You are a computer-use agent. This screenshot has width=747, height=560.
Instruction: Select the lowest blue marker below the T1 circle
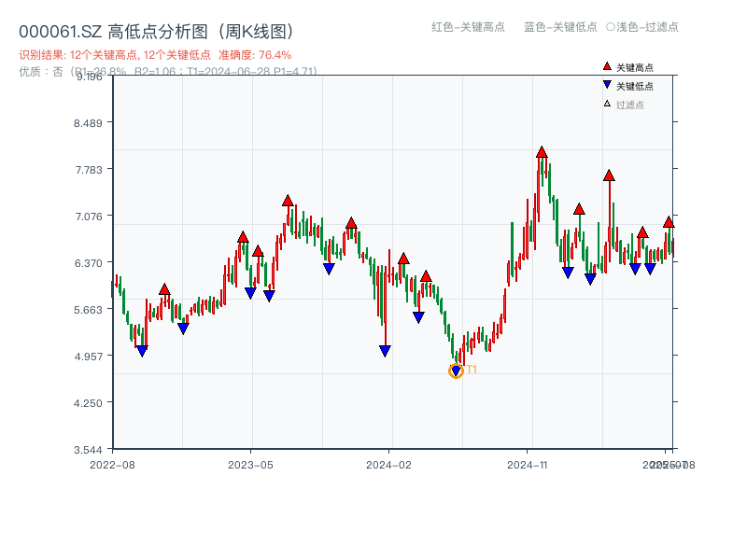tap(457, 369)
